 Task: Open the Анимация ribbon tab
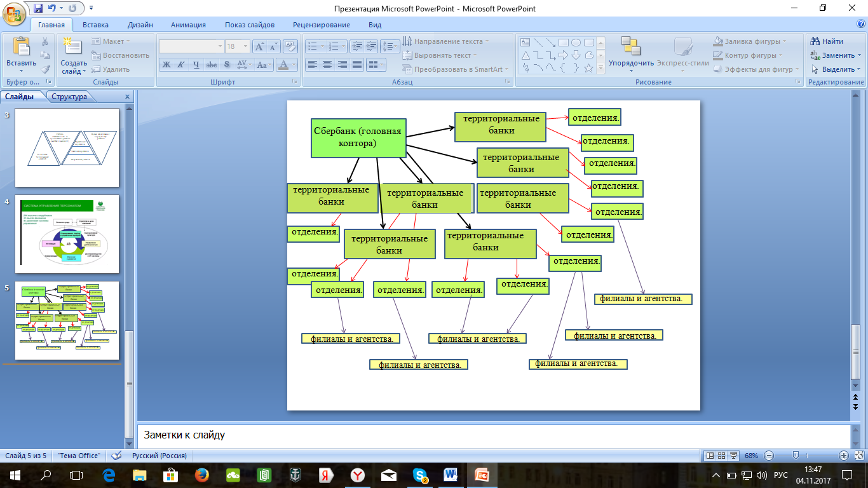pos(188,25)
